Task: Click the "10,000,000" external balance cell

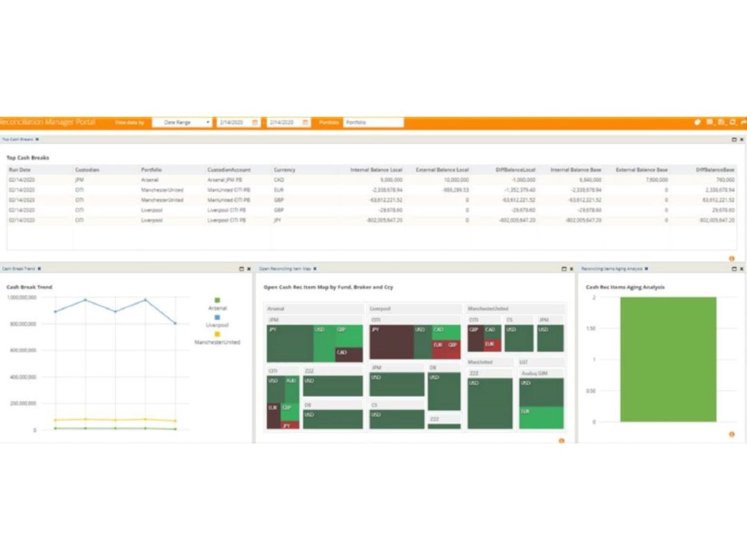Action: click(456, 180)
